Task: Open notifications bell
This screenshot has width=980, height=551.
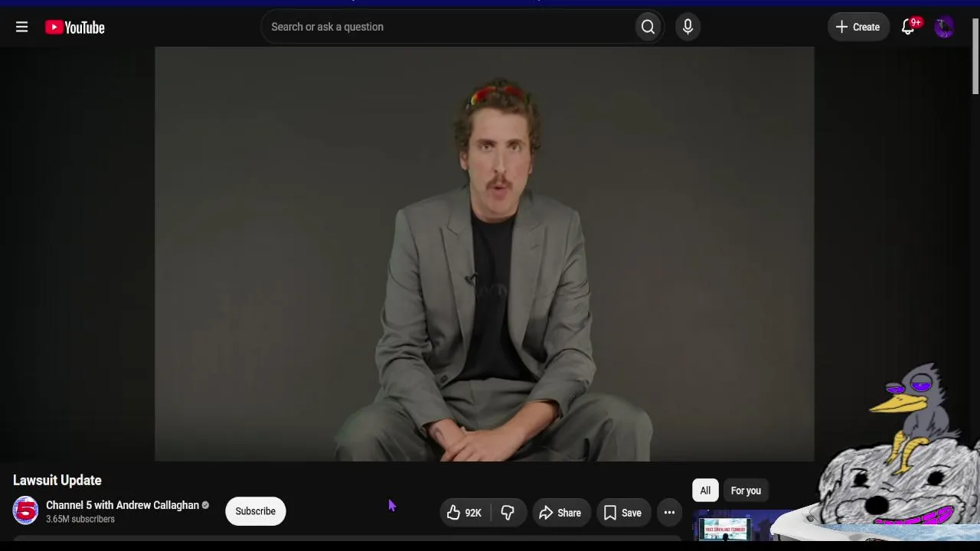Action: point(908,27)
